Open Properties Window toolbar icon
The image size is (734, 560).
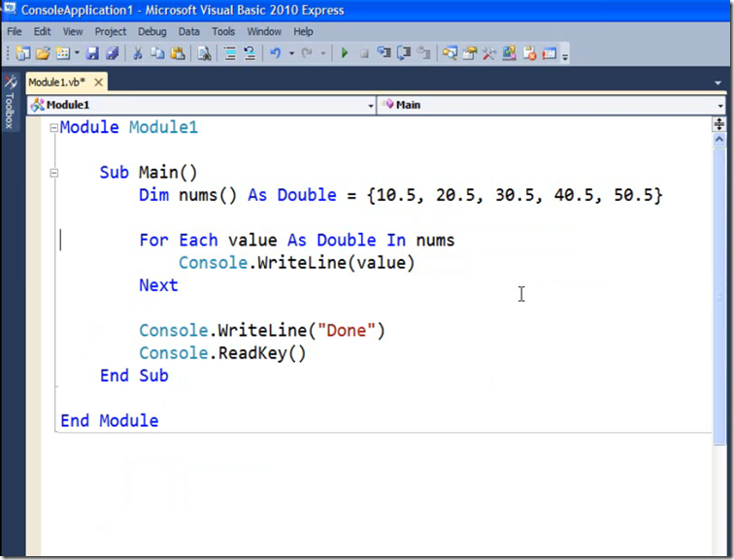(470, 53)
